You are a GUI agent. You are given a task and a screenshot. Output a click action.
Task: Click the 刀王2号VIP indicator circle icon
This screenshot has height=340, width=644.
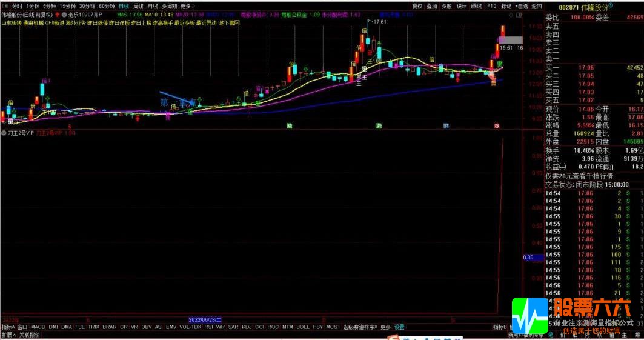click(4, 133)
